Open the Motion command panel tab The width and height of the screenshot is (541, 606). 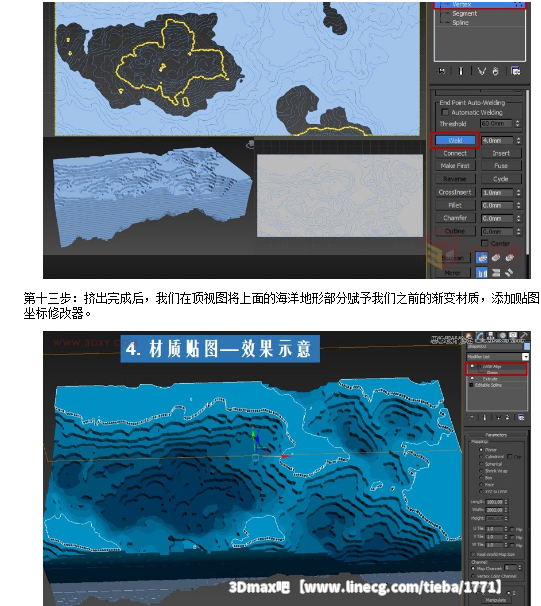(502, 337)
